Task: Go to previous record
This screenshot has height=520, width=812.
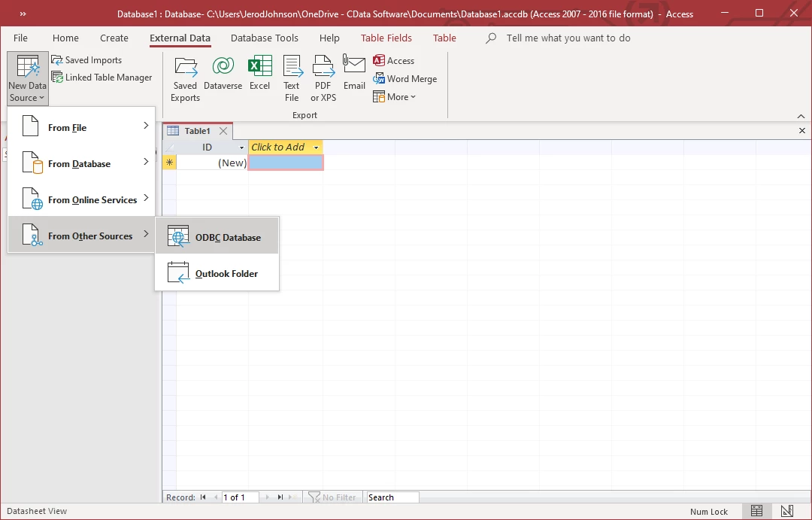Action: (216, 497)
